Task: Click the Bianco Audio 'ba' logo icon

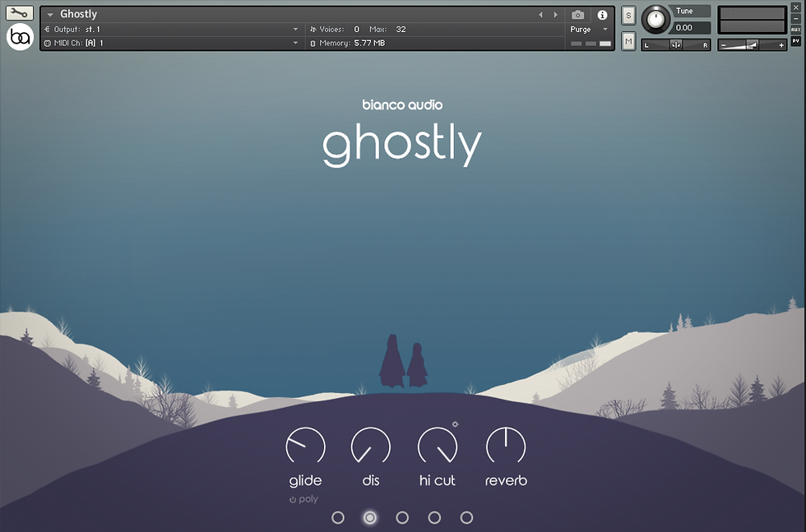Action: [20, 36]
